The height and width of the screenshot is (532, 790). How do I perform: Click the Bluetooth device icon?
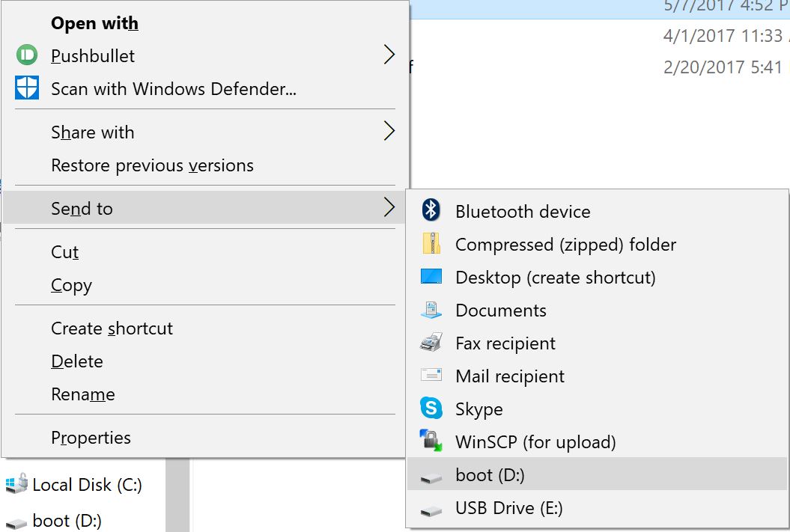[x=431, y=211]
